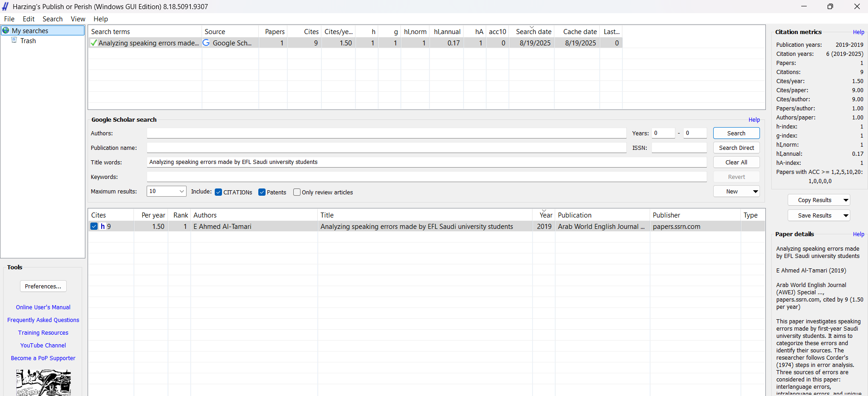Open the New button dropdown arrow
The height and width of the screenshot is (396, 868).
(x=755, y=192)
